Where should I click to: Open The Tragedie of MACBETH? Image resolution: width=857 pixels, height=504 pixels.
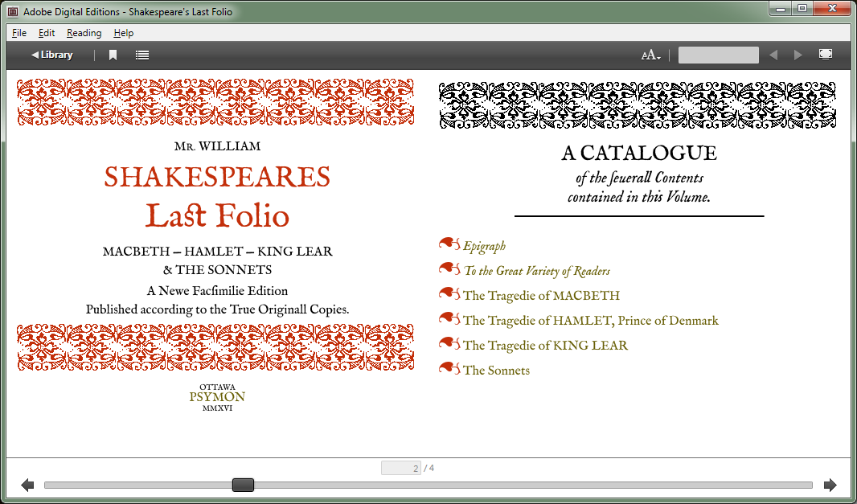point(542,295)
